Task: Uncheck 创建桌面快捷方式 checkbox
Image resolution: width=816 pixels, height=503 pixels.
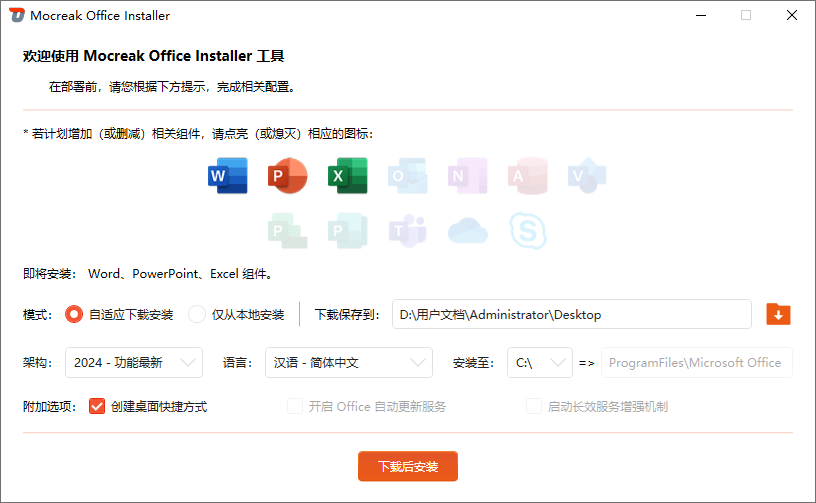Action: click(97, 406)
